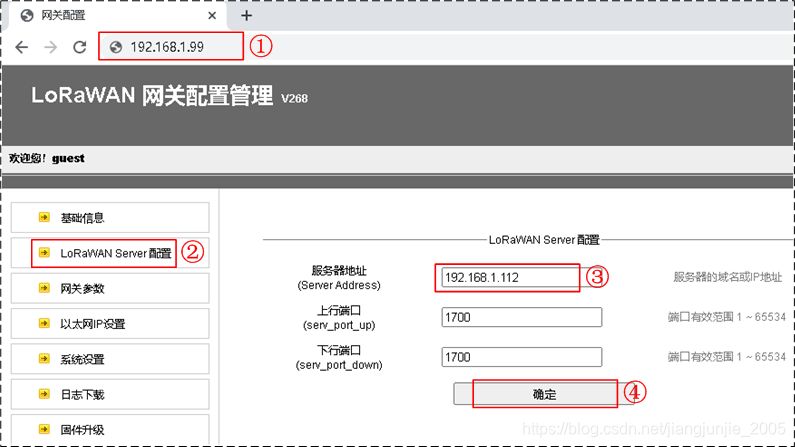Click the 服务器的域名或IP地址 hint text
Image resolution: width=795 pixels, height=447 pixels.
pos(728,277)
